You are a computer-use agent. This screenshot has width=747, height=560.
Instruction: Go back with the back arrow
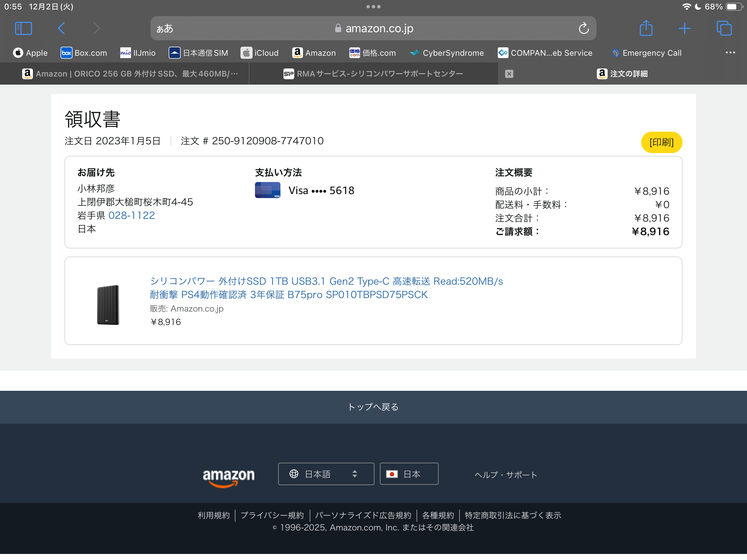(x=61, y=28)
